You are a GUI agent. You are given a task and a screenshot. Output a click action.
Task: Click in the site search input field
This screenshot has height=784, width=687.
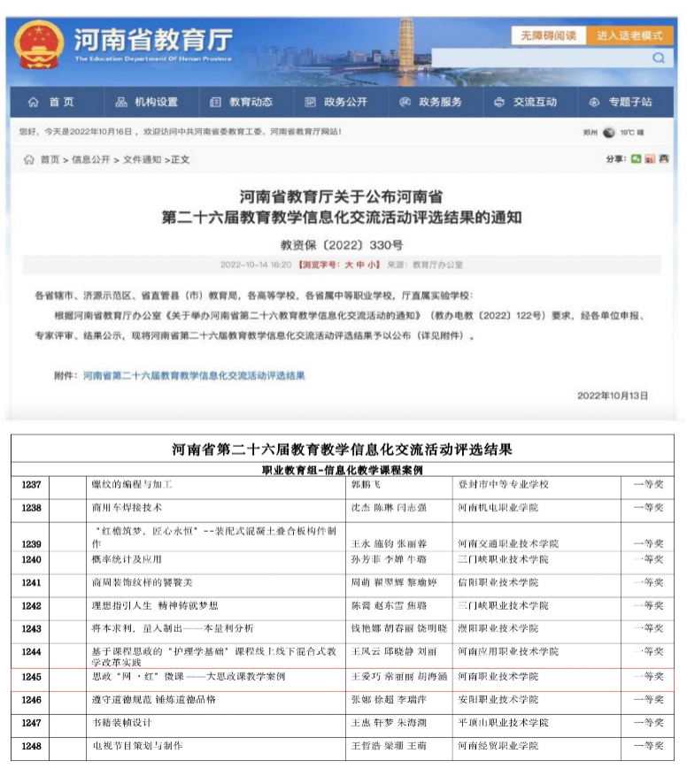coord(540,58)
